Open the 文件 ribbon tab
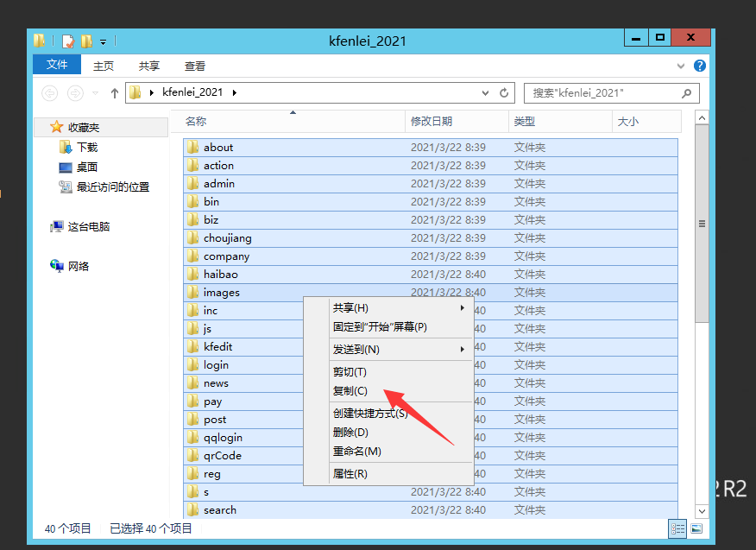 point(57,65)
